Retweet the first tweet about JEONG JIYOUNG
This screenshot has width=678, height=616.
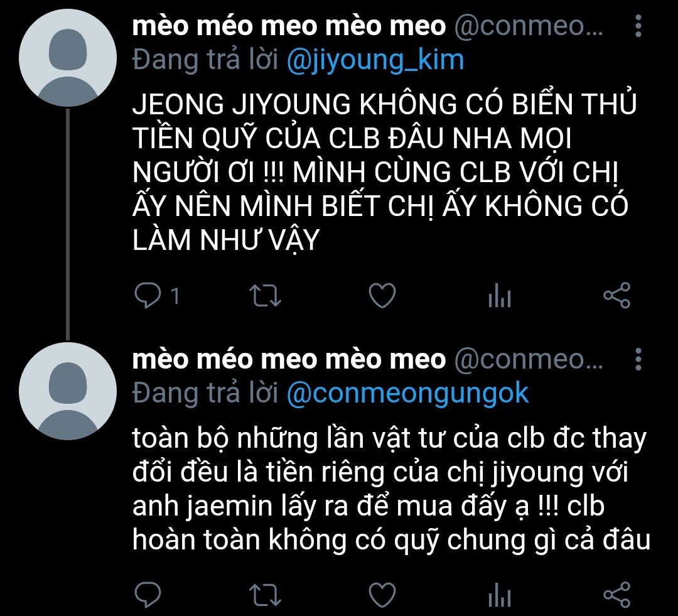(266, 296)
